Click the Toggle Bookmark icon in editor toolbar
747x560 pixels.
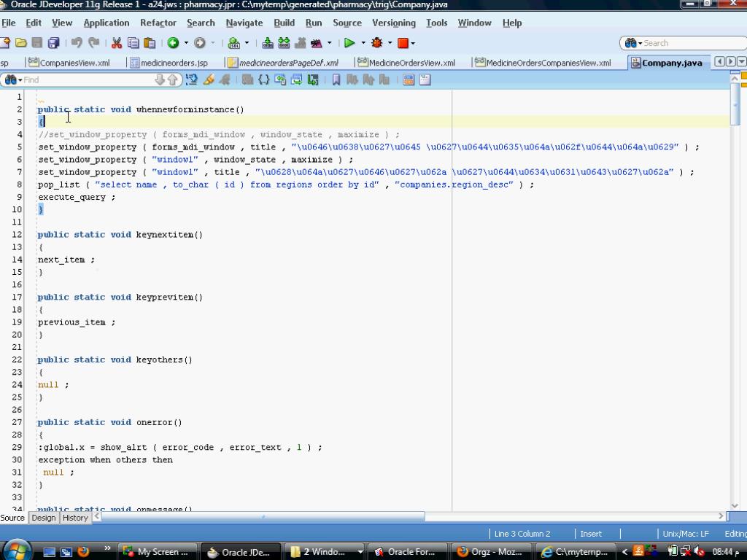336,79
